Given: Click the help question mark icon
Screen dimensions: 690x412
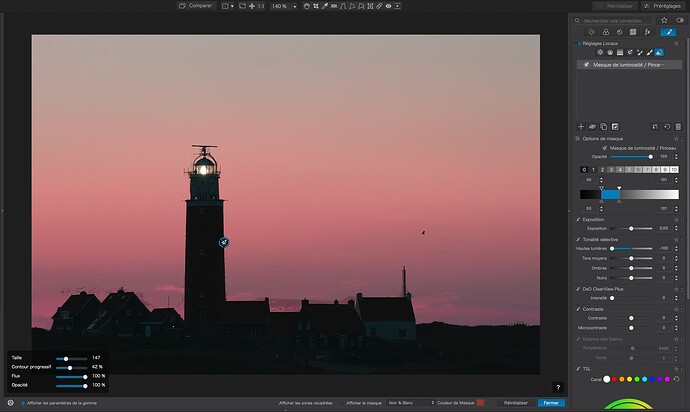Looking at the screenshot, I should click(x=558, y=387).
